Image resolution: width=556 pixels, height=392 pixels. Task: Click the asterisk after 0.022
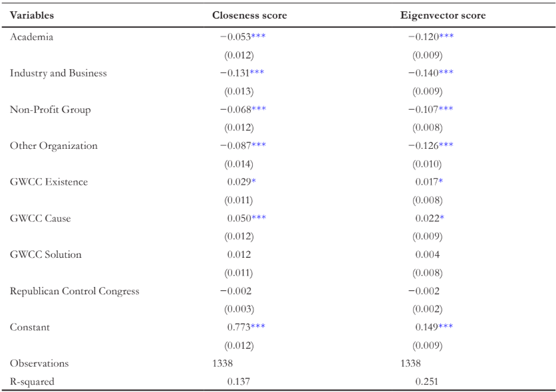442,217
